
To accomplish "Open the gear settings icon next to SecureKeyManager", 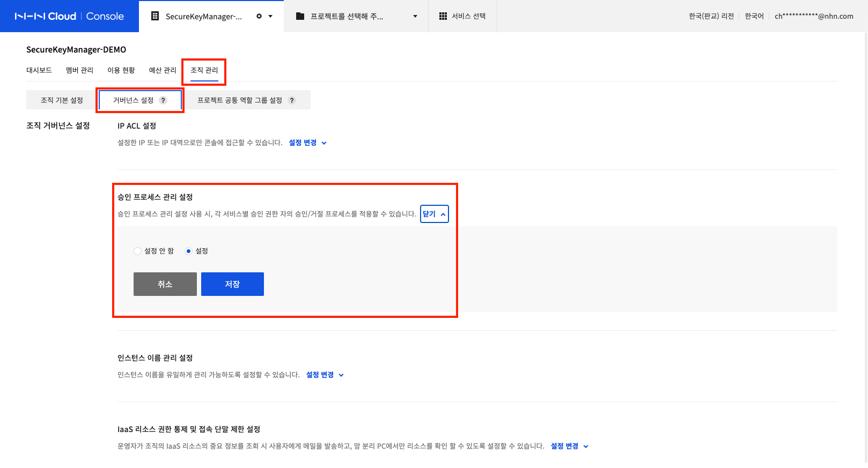I will (x=259, y=16).
